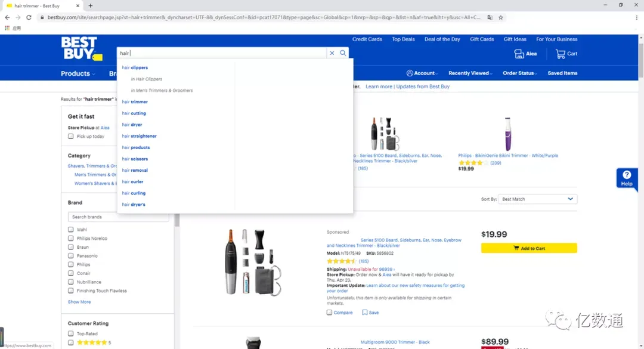Open the shopping Cart icon
Screen dimensions: 644x349
(x=560, y=54)
